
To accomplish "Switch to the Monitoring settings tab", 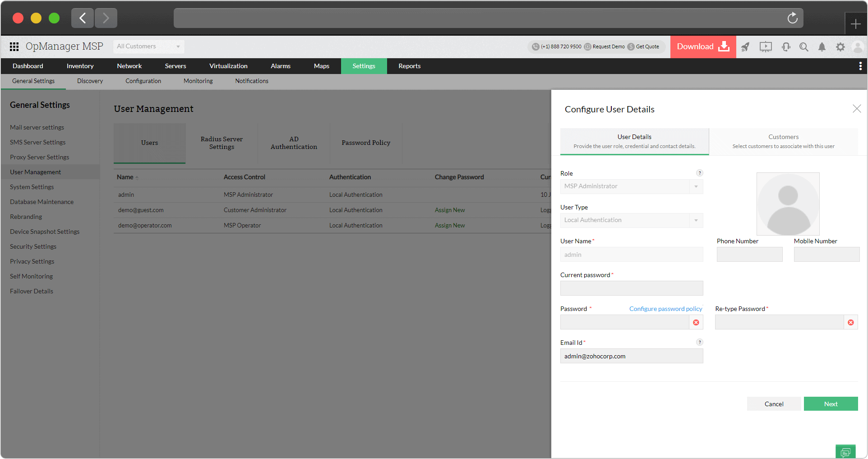I will tap(198, 81).
